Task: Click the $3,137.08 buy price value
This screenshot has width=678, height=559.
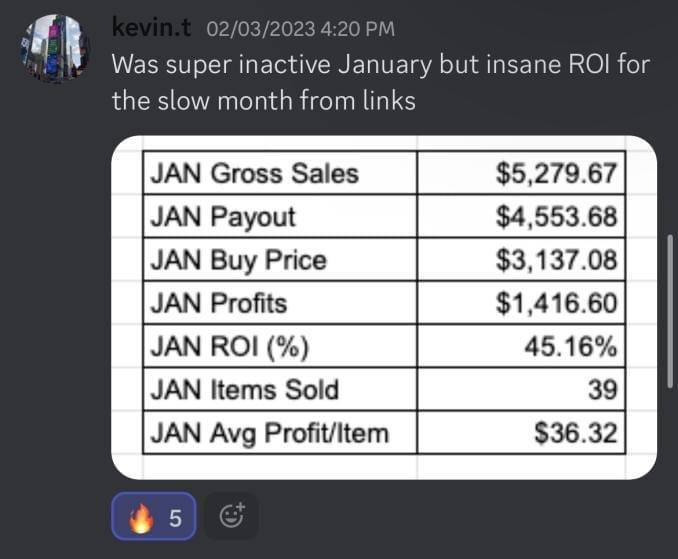Action: pyautogui.click(x=558, y=260)
